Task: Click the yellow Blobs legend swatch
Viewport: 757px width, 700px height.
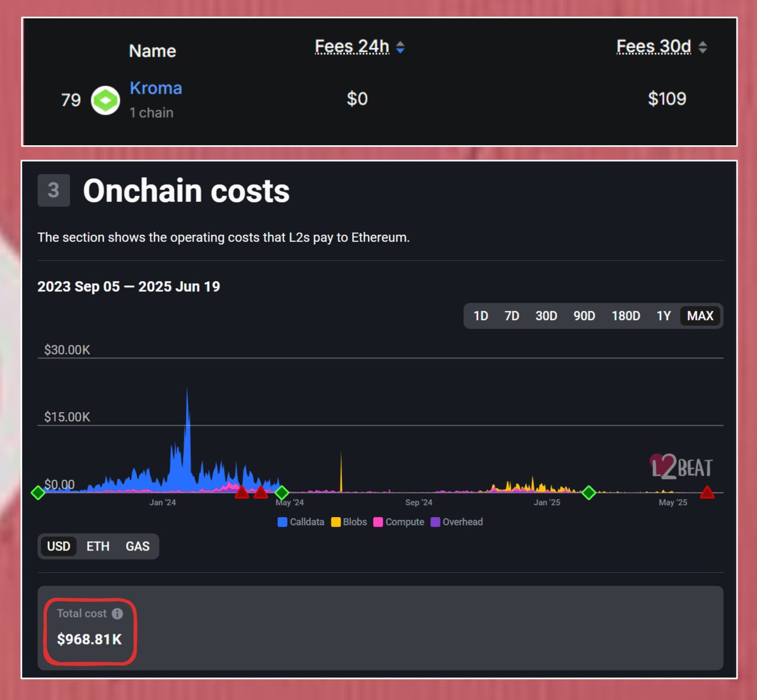Action: pyautogui.click(x=336, y=522)
